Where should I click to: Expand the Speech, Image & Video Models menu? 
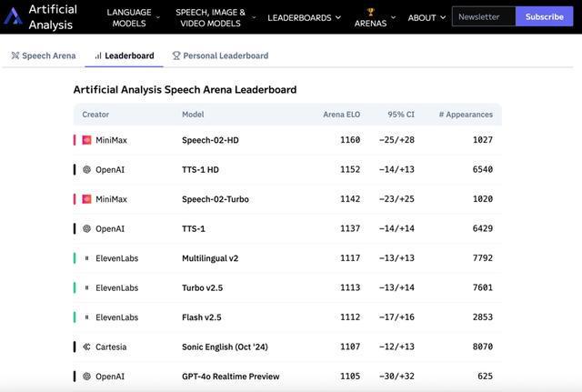(x=216, y=17)
